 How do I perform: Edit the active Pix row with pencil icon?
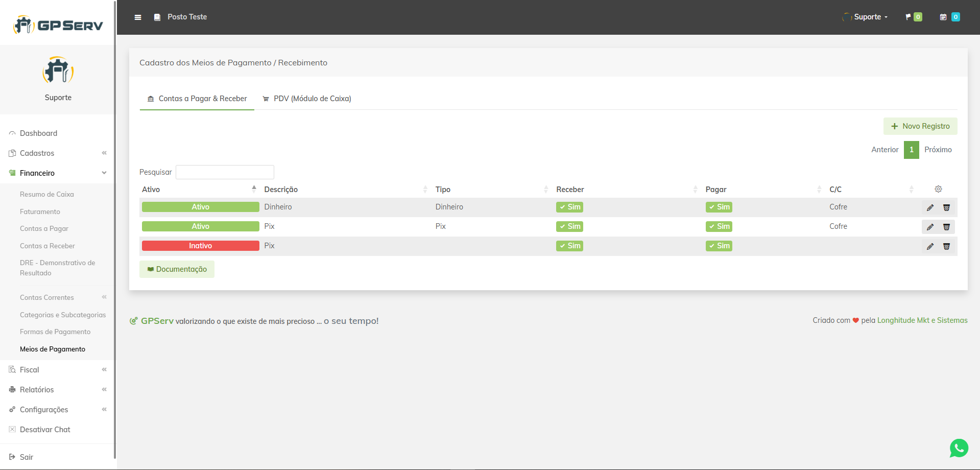[930, 227]
